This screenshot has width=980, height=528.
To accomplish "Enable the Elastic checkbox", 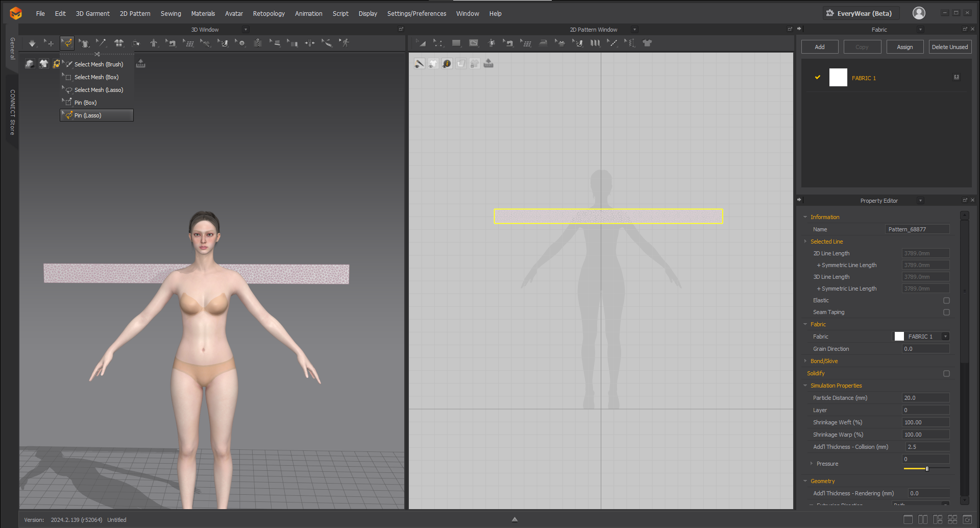I will [946, 301].
